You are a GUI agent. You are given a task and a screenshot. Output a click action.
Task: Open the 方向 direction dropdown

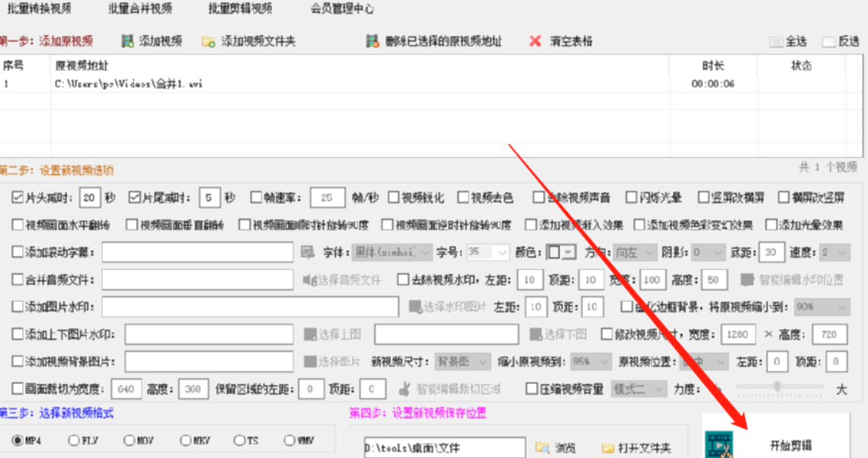coord(635,252)
